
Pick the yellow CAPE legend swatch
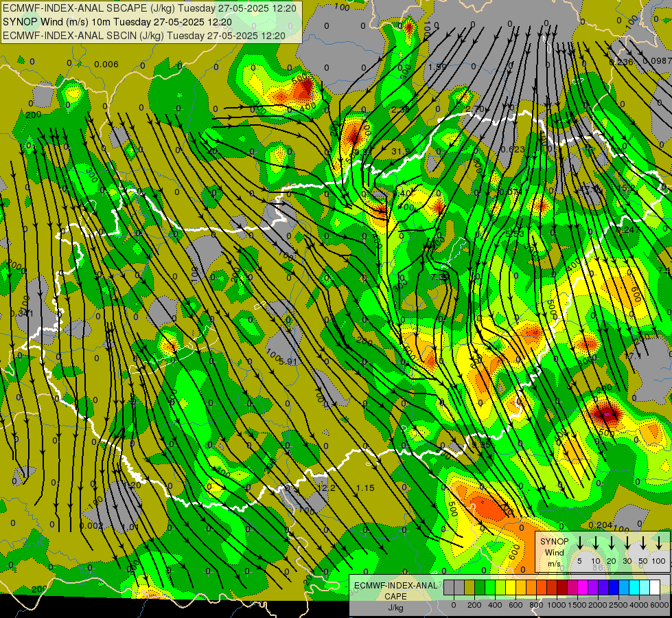pyautogui.click(x=511, y=588)
